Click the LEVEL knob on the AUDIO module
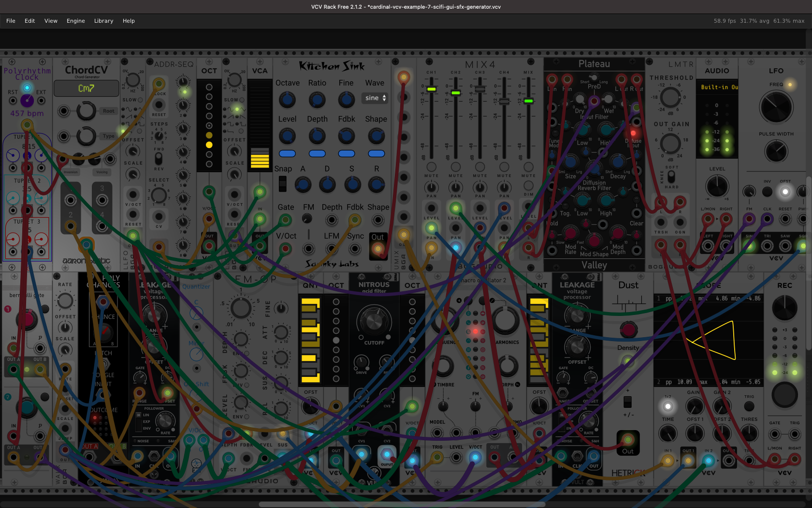 pos(717,186)
